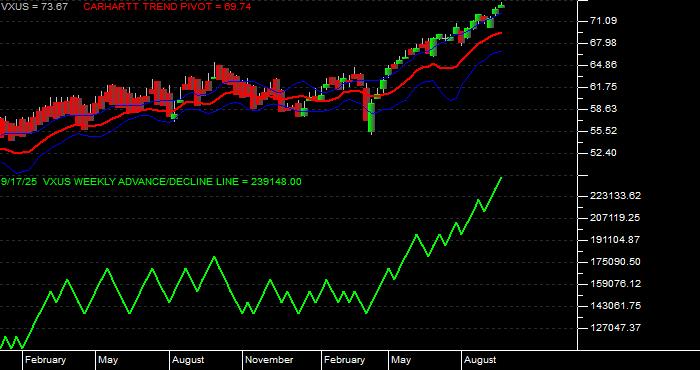Select the 223133.62 advance/decline axis value
Image resolution: width=700 pixels, height=370 pixels.
(x=615, y=195)
